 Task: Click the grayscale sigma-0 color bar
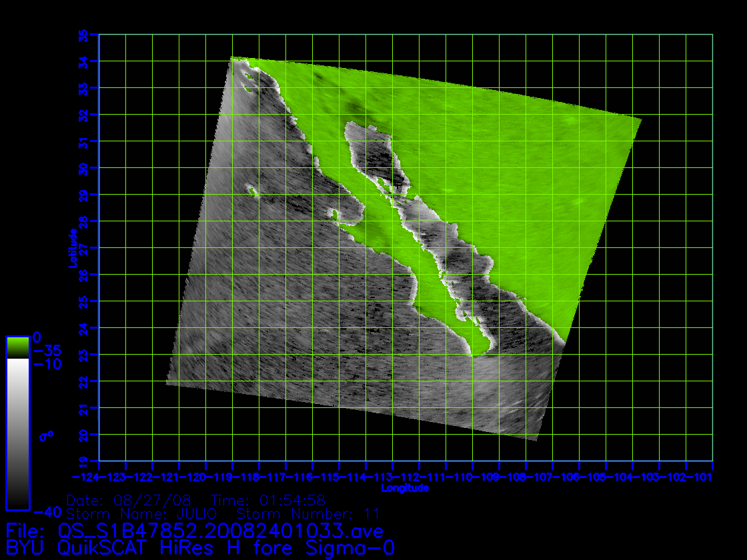(17, 433)
